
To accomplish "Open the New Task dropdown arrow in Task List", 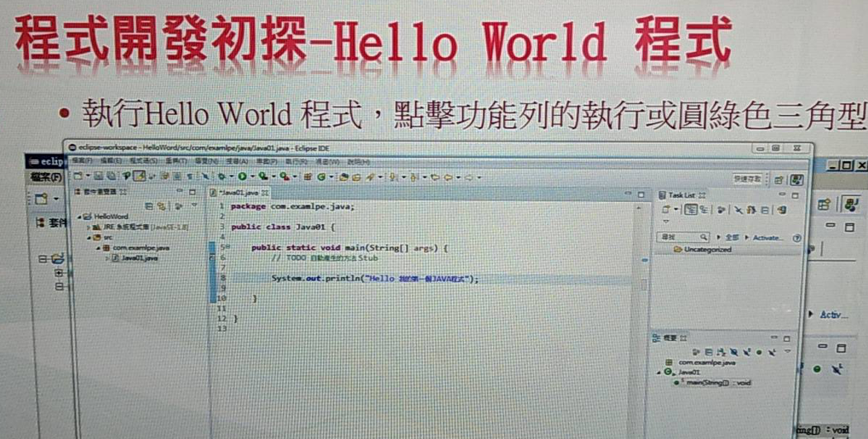I will click(675, 209).
